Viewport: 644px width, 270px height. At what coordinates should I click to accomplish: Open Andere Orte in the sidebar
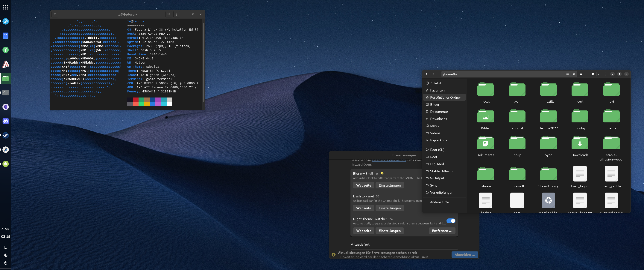[444, 202]
